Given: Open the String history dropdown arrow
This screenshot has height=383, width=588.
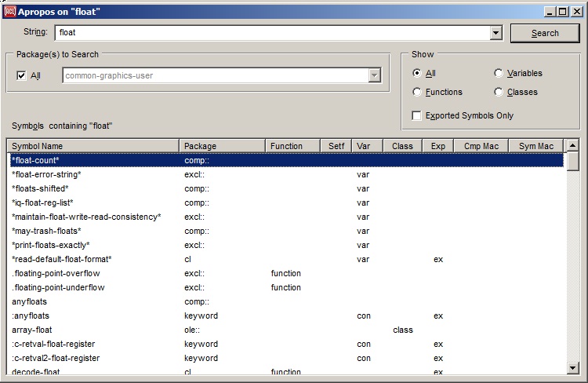Looking at the screenshot, I should coord(495,33).
